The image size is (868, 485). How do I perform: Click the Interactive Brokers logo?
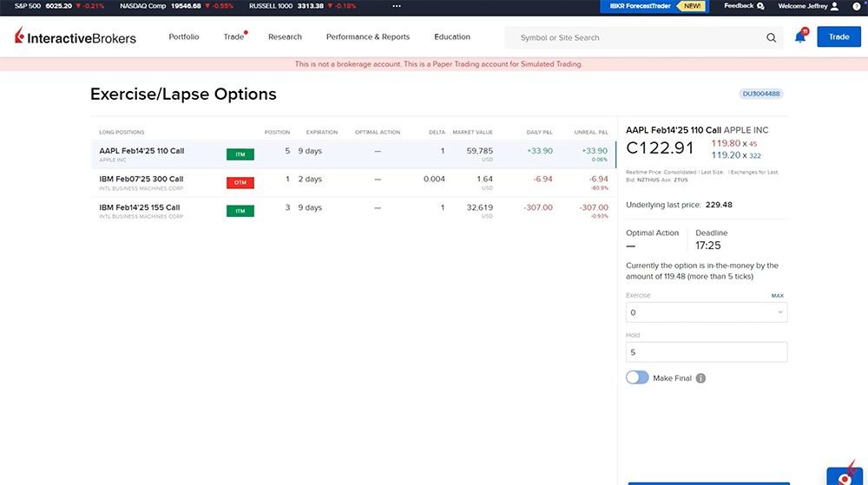pos(76,37)
